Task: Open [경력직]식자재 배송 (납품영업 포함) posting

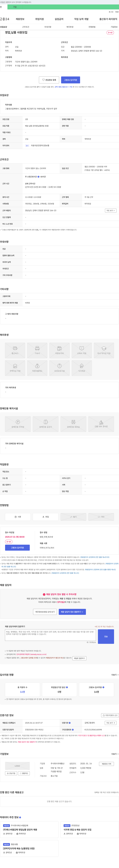Action: (19, 848)
